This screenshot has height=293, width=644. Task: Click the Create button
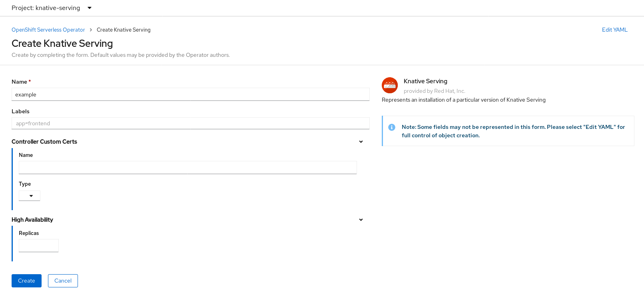coord(26,281)
